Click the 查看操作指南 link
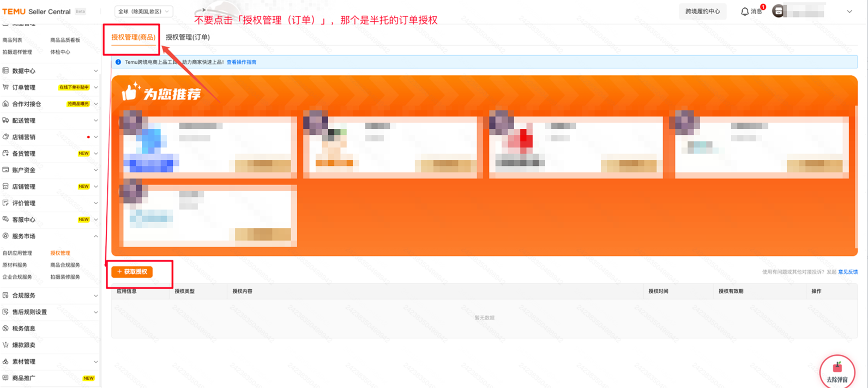This screenshot has width=868, height=388. point(242,62)
